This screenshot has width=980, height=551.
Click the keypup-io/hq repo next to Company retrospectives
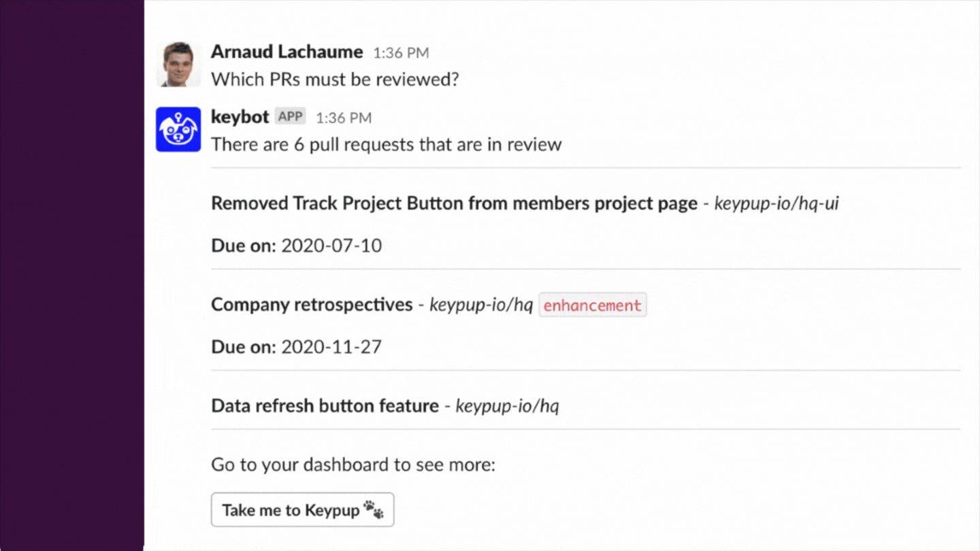coord(480,305)
